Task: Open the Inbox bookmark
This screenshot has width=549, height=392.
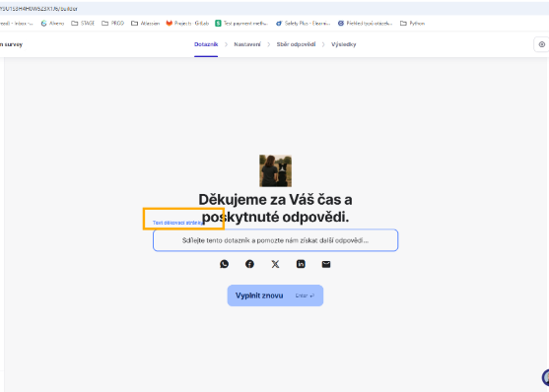Action: pos(17,23)
